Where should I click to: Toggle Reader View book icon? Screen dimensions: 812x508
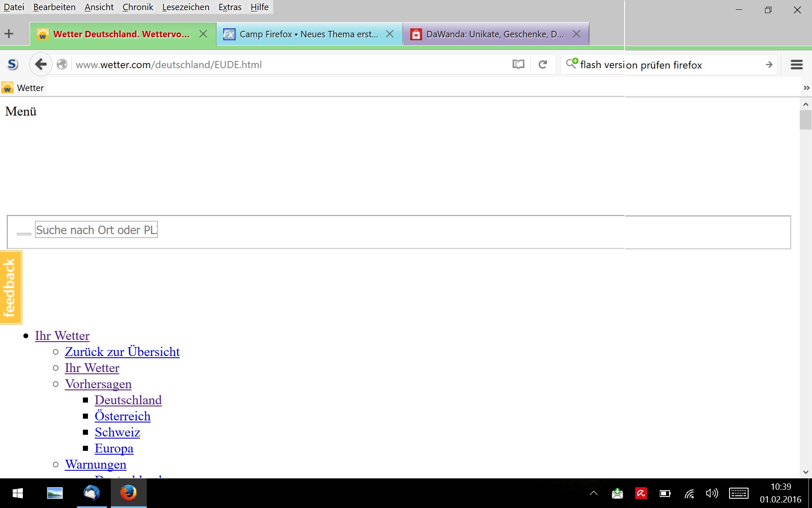pos(518,64)
